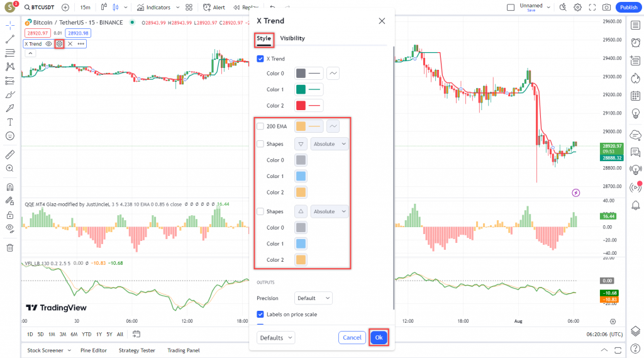Switch to the Visibility tab
This screenshot has width=644, height=358.
[x=292, y=38]
